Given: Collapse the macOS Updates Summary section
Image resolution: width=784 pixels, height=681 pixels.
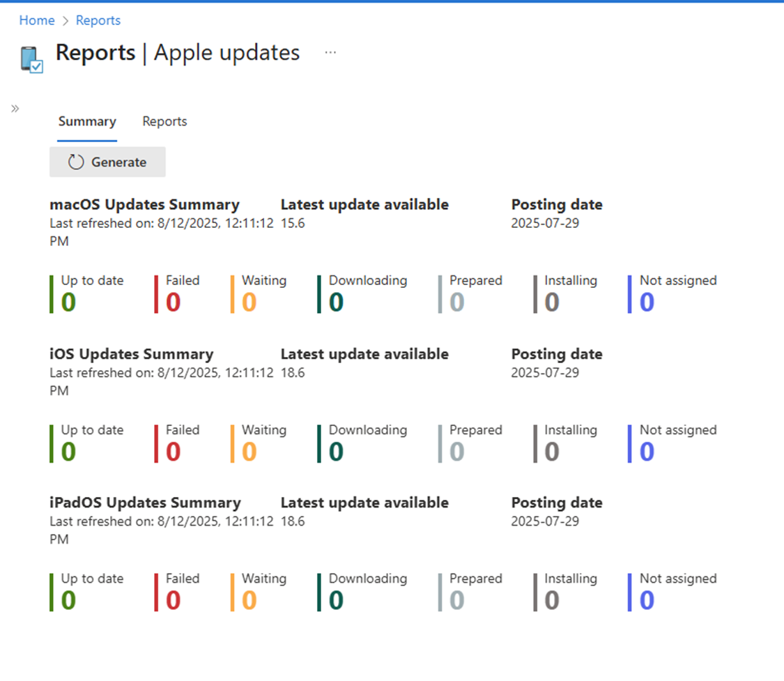Looking at the screenshot, I should [144, 204].
